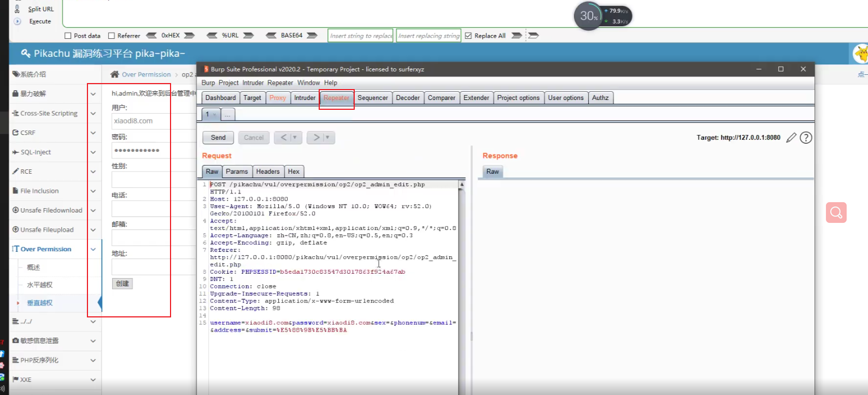The width and height of the screenshot is (868, 395).
Task: Expand the 暴力破解 chevron
Action: coord(93,94)
